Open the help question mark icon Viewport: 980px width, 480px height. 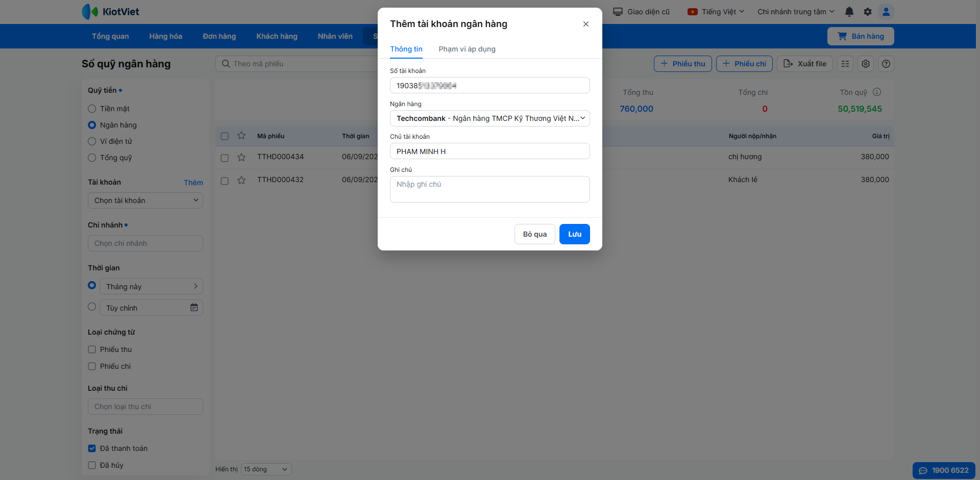tap(886, 64)
